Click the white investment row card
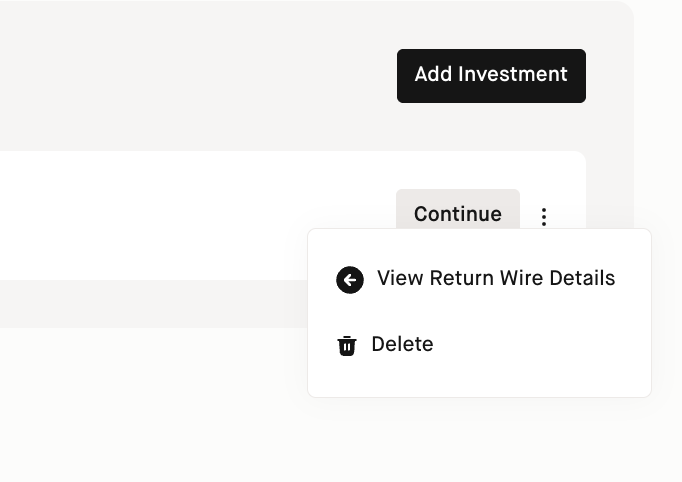Viewport: 682px width, 482px height. point(180,215)
